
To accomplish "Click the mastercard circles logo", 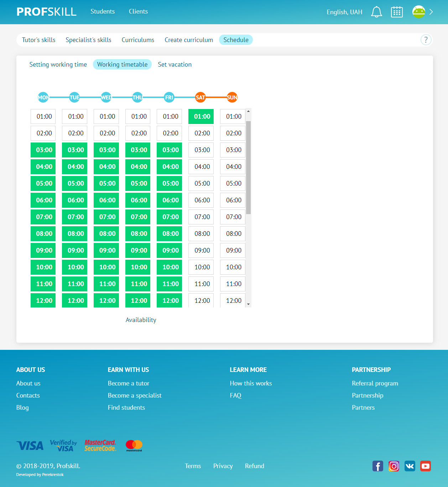I will point(134,446).
